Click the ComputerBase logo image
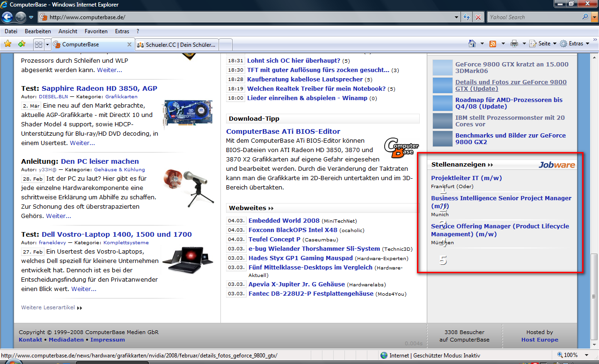This screenshot has height=364, width=599. tap(401, 148)
